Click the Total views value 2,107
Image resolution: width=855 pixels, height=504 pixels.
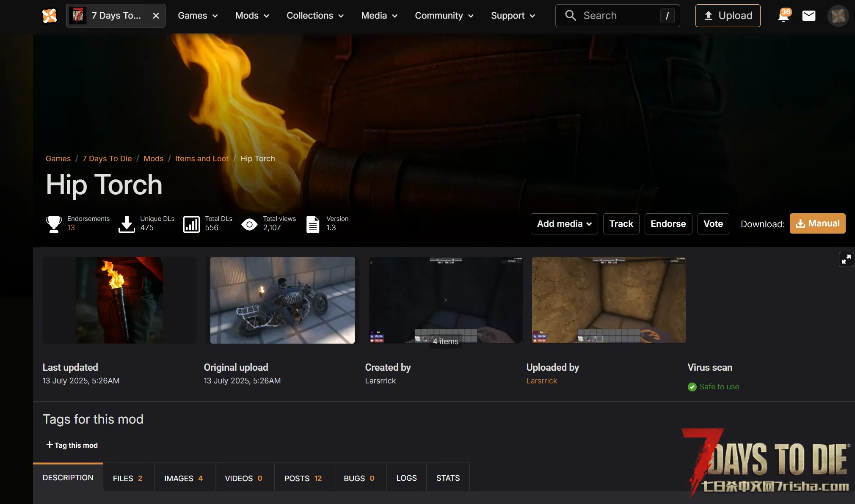click(x=272, y=228)
